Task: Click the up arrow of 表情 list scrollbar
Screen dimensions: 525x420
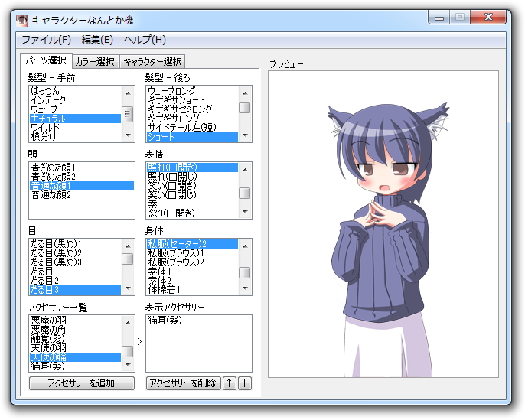Action: pos(245,170)
